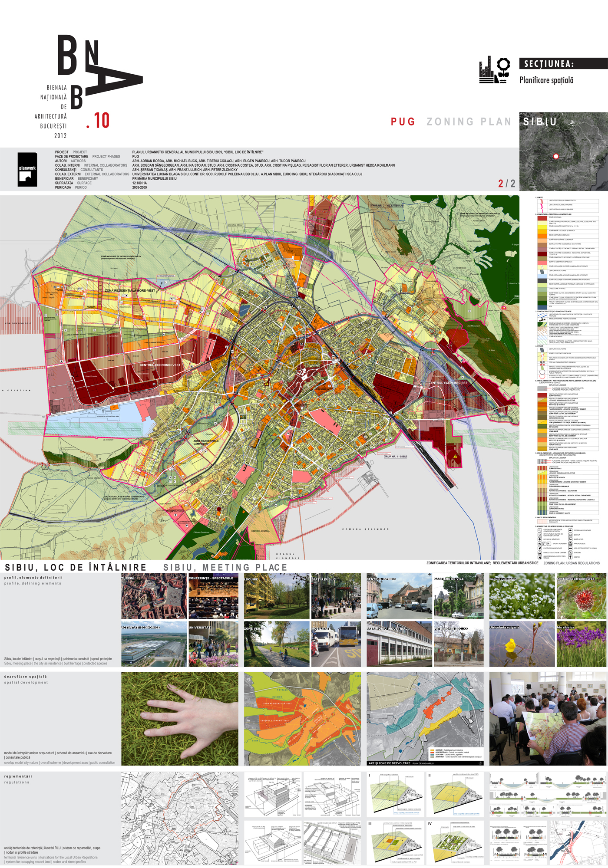
Task: Click the red PUG title
Action: pyautogui.click(x=403, y=122)
